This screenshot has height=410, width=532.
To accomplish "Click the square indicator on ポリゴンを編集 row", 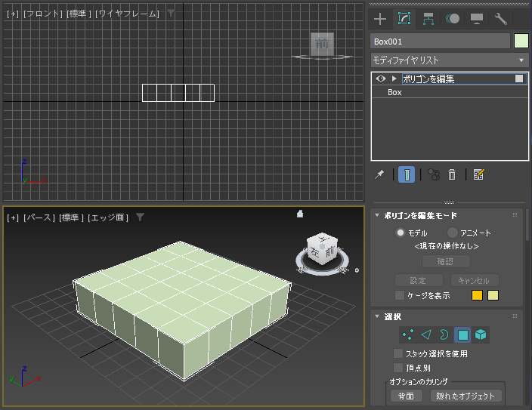I will point(519,79).
